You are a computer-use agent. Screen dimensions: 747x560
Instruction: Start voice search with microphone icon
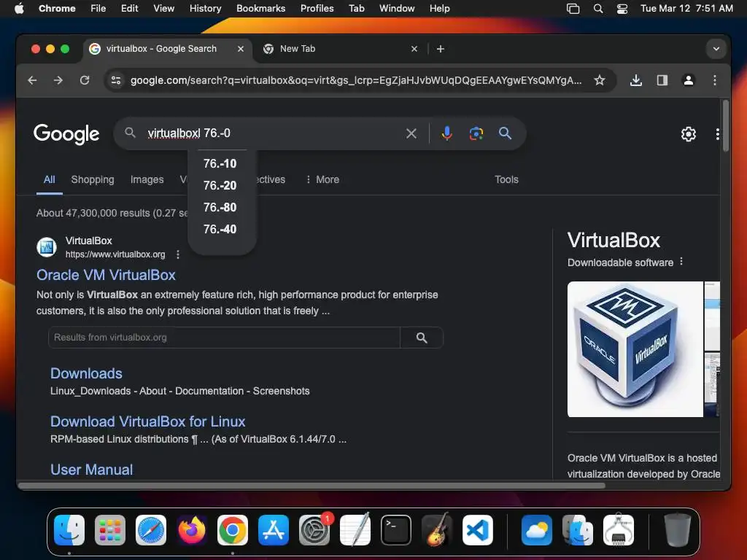click(446, 133)
